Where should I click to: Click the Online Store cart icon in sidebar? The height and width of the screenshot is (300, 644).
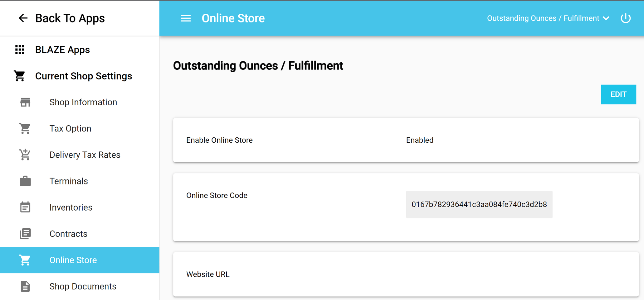pyautogui.click(x=25, y=260)
